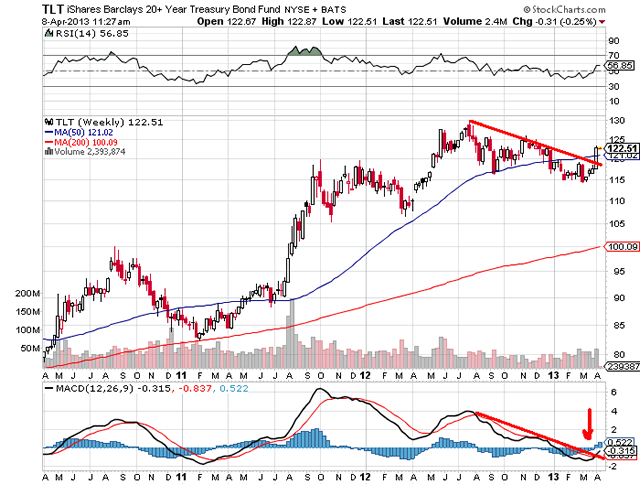Click the volume bars icon before Volume 2,393,874
The height and width of the screenshot is (485, 640).
coord(49,151)
